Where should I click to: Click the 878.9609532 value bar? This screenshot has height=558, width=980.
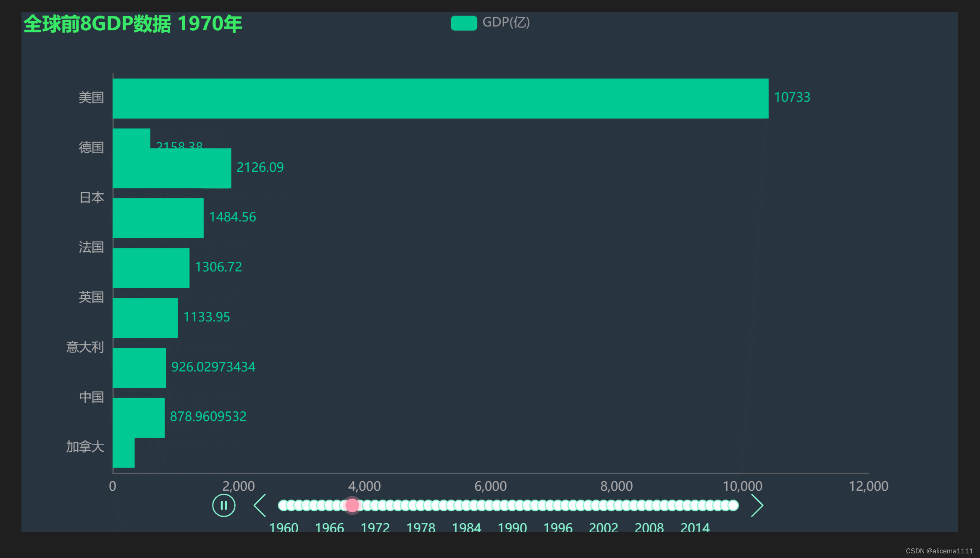[139, 418]
